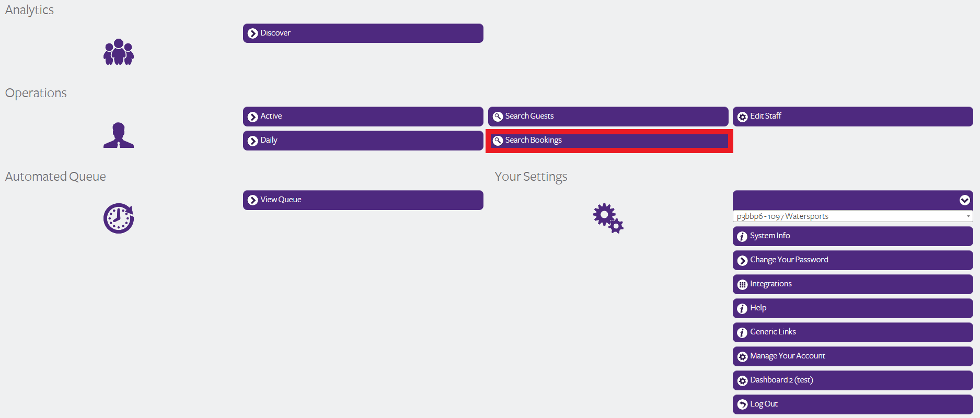Image resolution: width=980 pixels, height=418 pixels.
Task: Click the magnifier icon on Search Guests
Action: point(498,117)
